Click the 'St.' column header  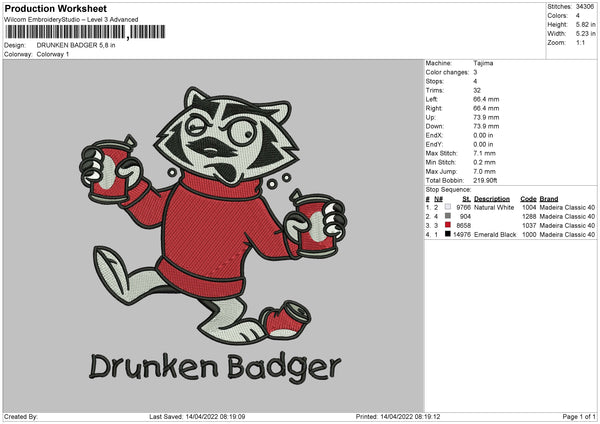pyautogui.click(x=466, y=199)
